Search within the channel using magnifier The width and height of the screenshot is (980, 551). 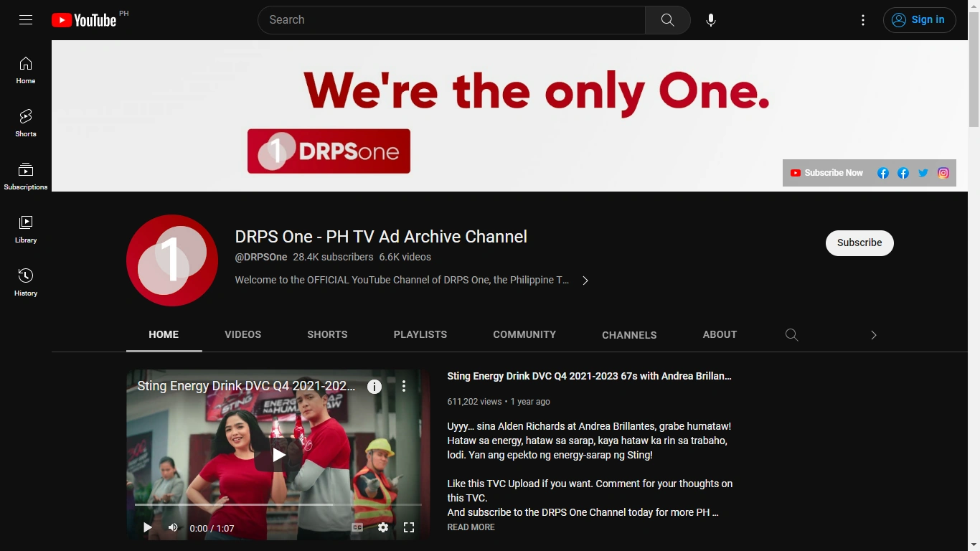click(792, 335)
